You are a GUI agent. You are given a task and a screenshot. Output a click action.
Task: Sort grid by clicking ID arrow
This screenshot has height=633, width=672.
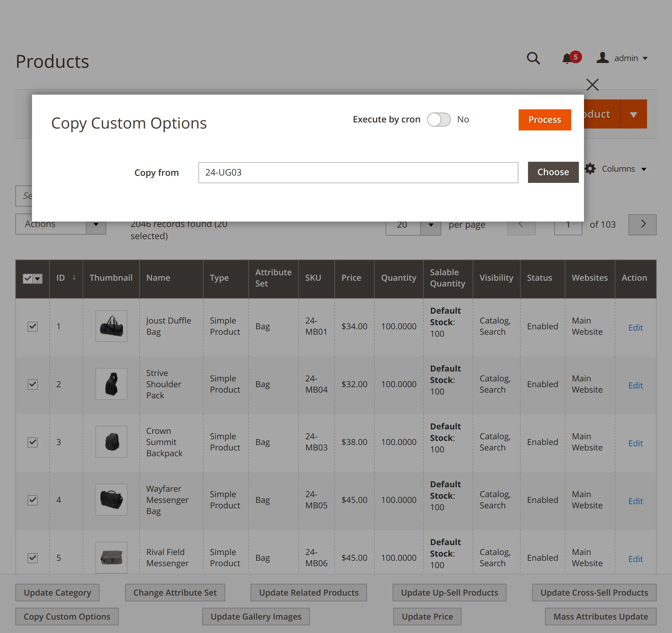74,277
